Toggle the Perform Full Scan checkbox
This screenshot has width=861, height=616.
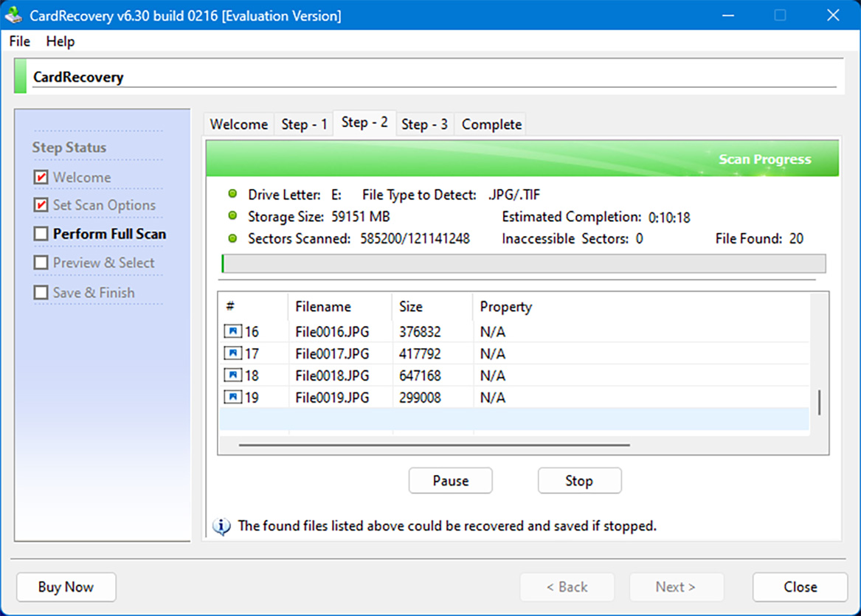[41, 235]
